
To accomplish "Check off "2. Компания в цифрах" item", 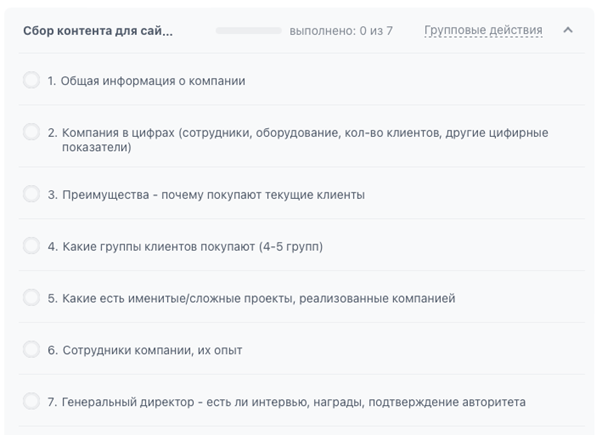I will (x=31, y=132).
